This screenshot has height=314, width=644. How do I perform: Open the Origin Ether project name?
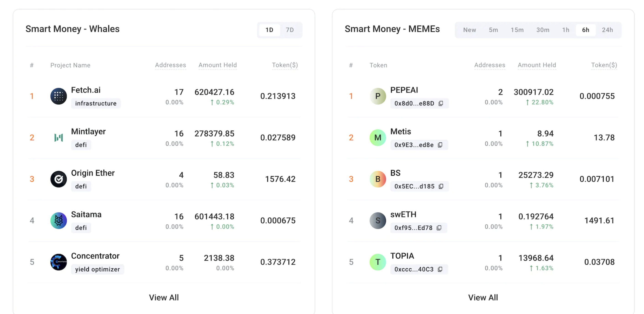click(93, 173)
